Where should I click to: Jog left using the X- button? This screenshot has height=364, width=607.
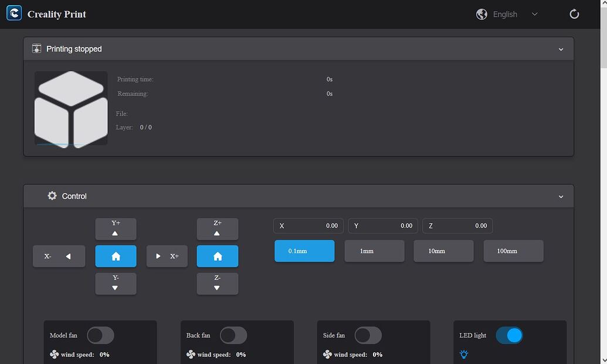[59, 256]
